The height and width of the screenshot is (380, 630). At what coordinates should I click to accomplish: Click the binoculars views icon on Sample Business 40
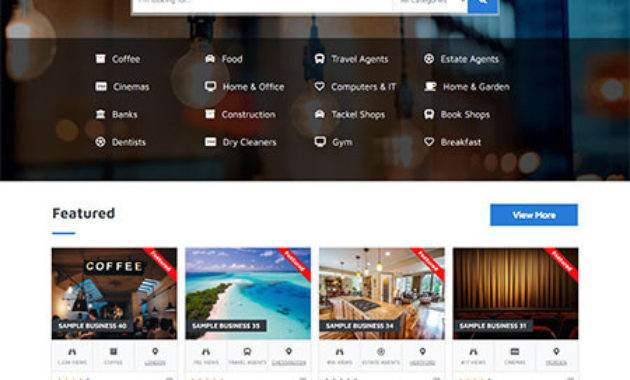[72, 352]
